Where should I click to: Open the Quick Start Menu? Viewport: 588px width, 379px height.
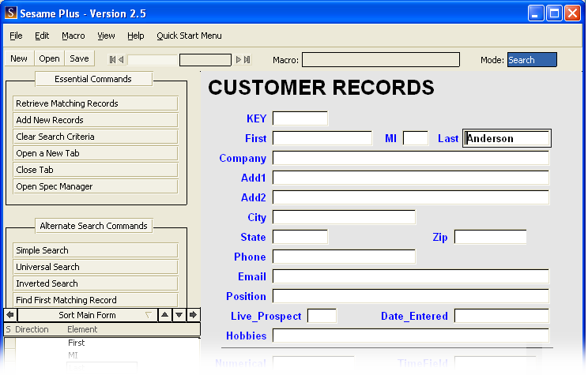(x=189, y=36)
